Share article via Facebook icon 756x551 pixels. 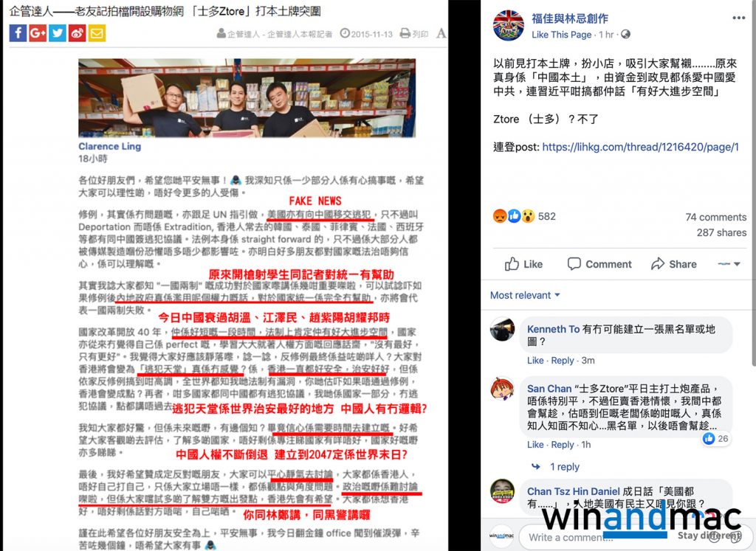(18, 33)
